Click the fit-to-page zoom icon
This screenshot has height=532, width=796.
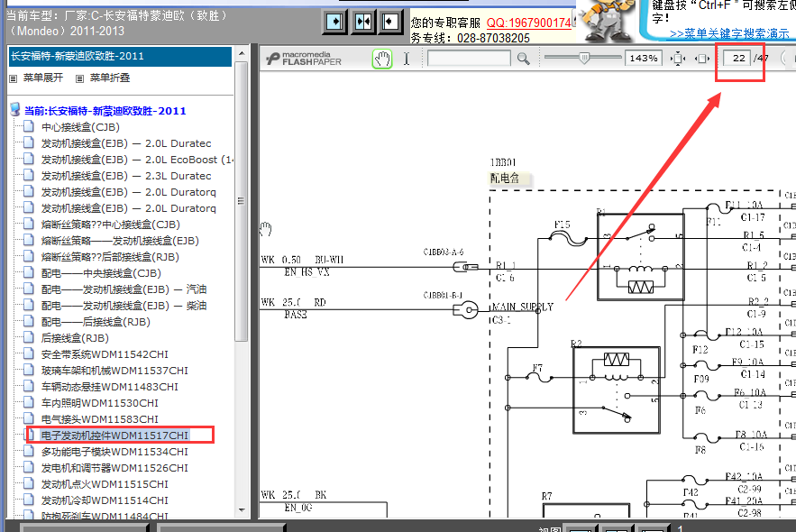click(x=678, y=59)
